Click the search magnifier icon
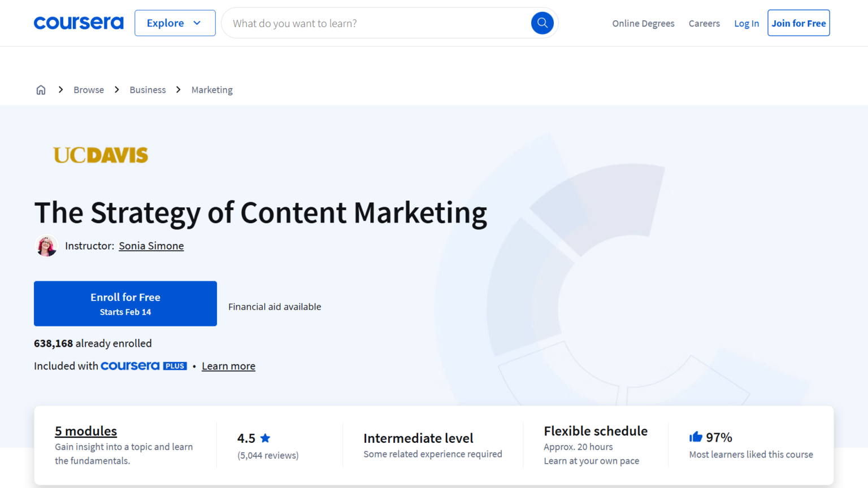The image size is (868, 488). 541,23
